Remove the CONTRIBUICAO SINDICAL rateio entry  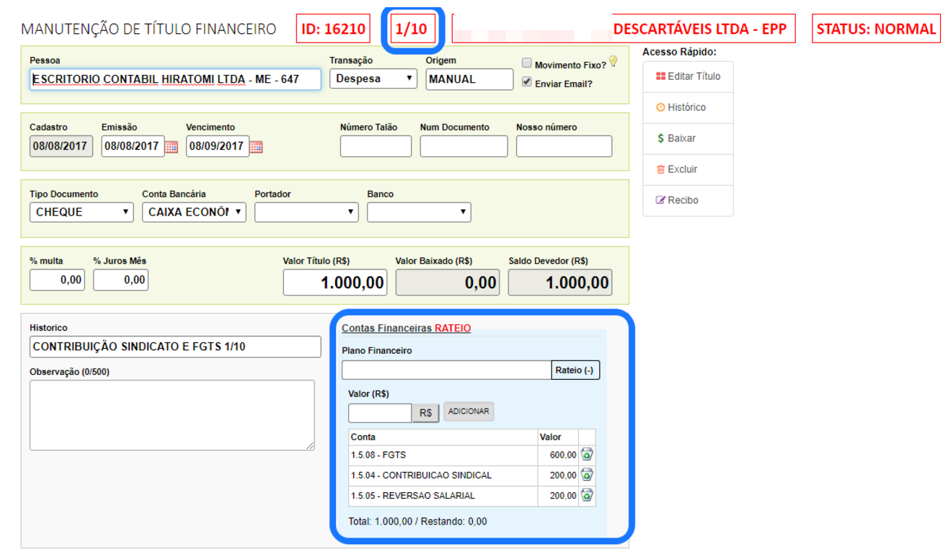pos(587,475)
